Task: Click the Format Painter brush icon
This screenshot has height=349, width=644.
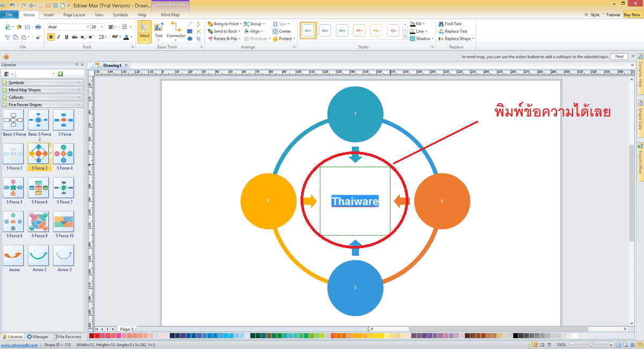Action: click(x=38, y=37)
